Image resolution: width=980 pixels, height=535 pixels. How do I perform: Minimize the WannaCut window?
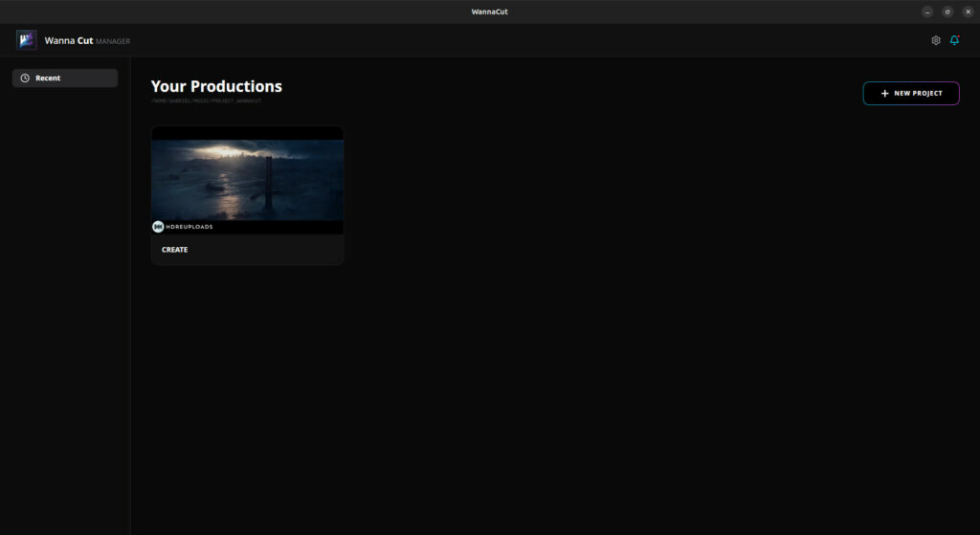(927, 11)
